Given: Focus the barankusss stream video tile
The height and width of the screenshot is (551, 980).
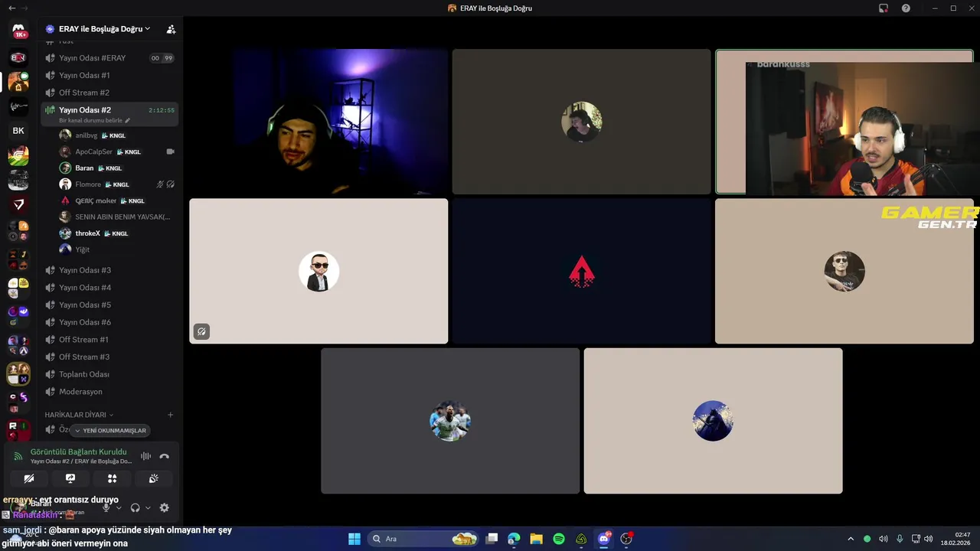Looking at the screenshot, I should [844, 122].
